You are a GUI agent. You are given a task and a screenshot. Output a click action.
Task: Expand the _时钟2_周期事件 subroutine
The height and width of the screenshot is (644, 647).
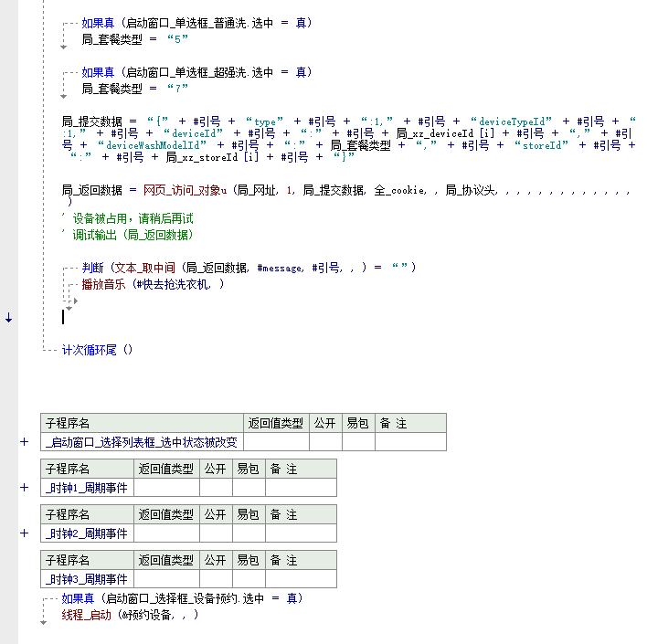coord(25,533)
